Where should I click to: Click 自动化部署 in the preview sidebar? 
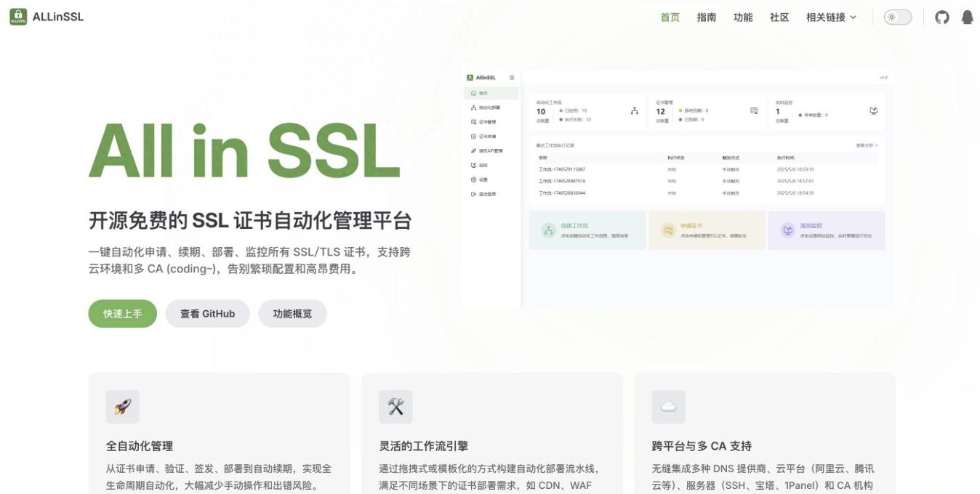pyautogui.click(x=491, y=108)
